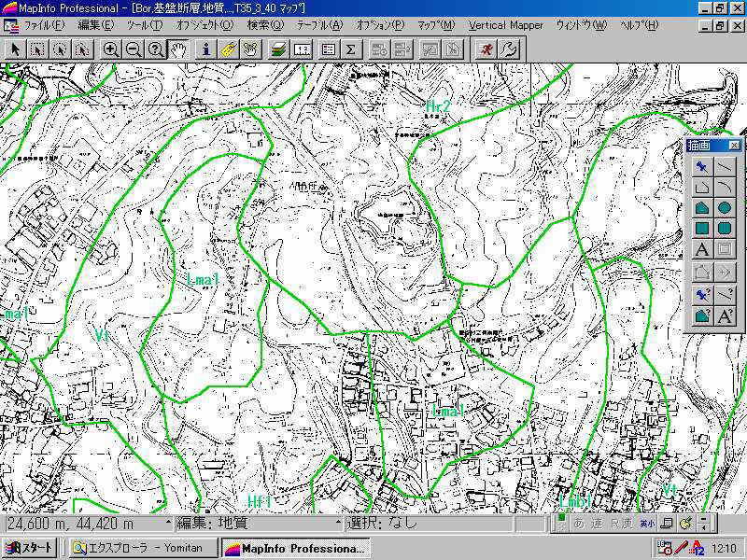Select the Rectangle tool in drawing palette
Viewport: 747px width, 560px height.
coord(702,229)
